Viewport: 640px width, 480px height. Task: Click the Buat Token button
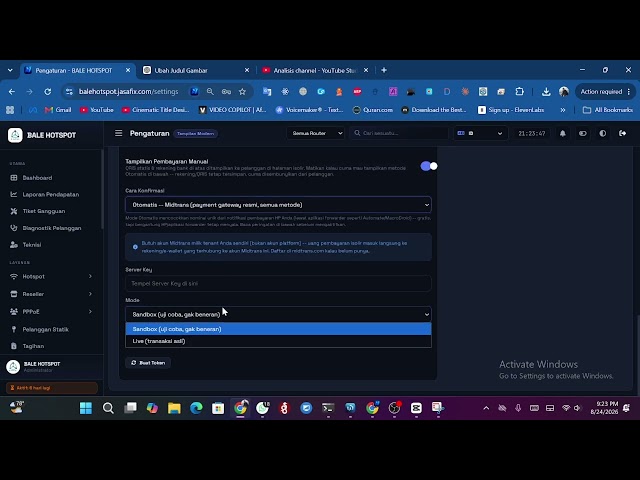(148, 362)
